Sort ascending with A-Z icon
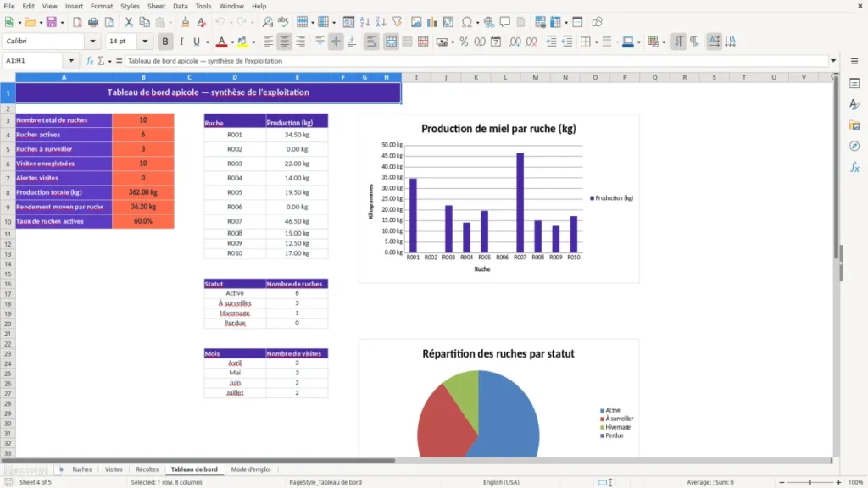 (364, 22)
